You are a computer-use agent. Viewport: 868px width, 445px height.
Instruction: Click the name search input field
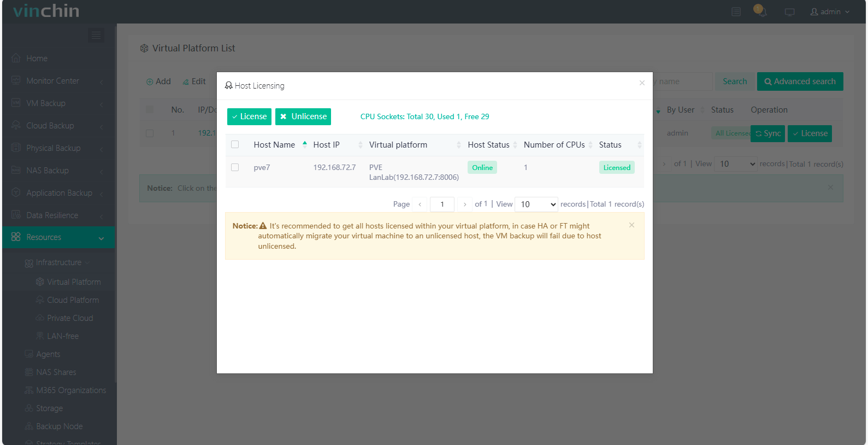tap(683, 81)
